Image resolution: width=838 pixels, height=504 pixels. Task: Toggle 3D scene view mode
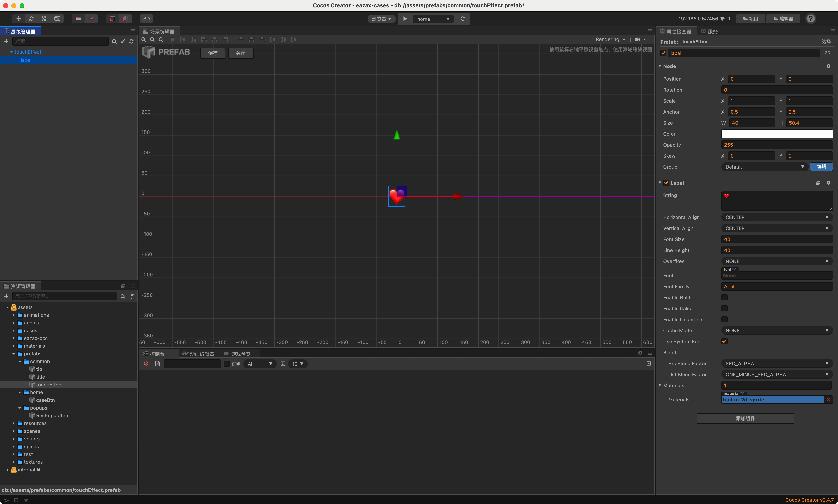click(147, 19)
